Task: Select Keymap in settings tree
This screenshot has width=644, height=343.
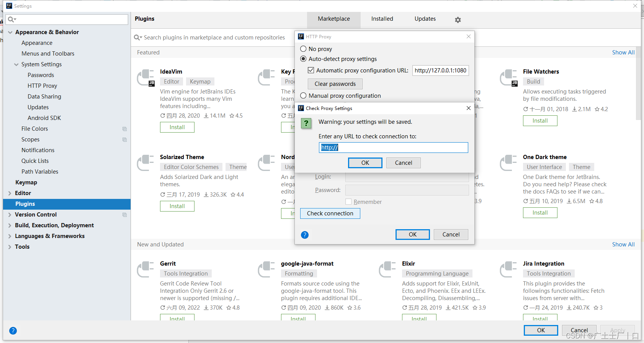Action: click(26, 182)
